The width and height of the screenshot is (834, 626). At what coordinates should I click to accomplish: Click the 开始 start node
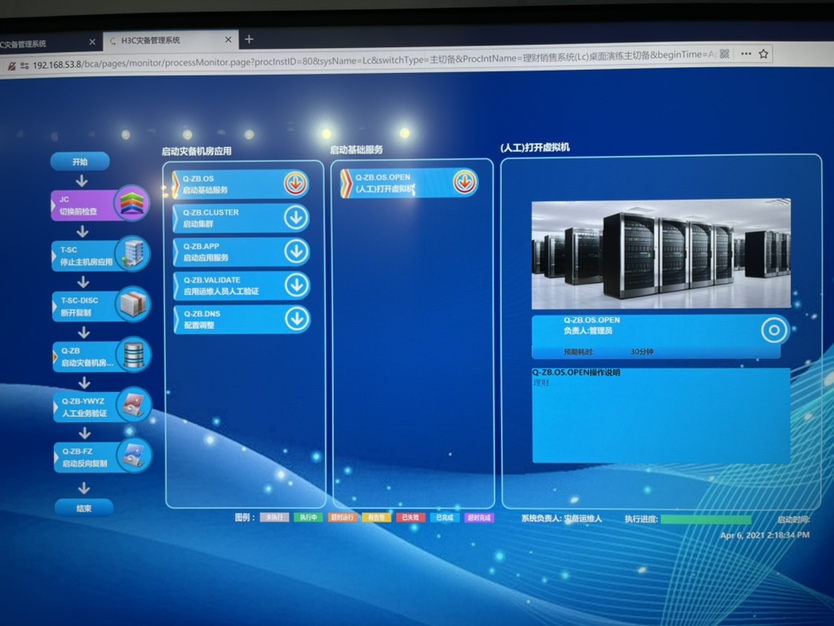coord(80,162)
